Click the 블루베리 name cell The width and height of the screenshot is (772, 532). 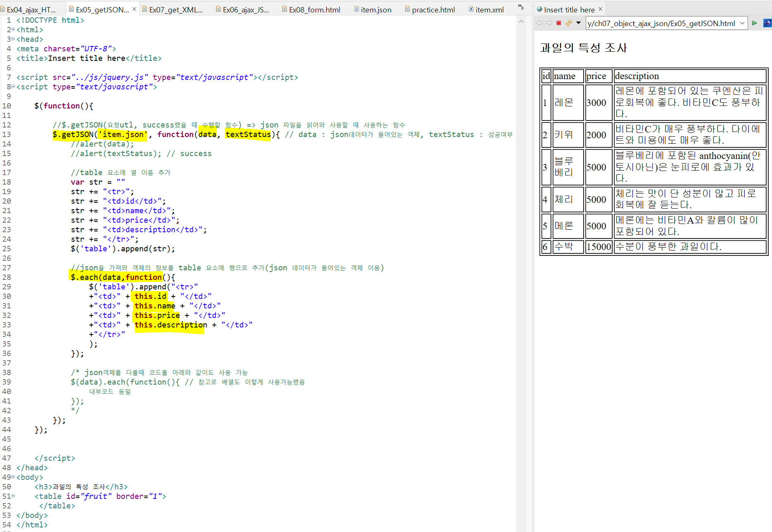[568, 167]
